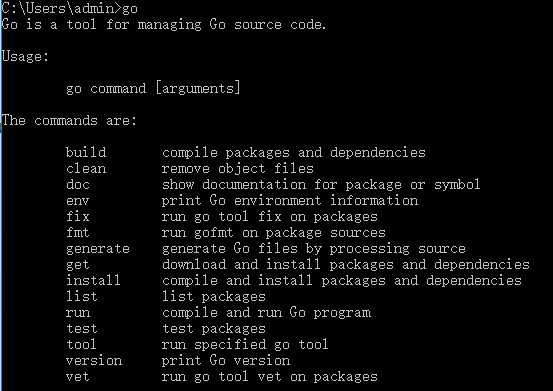The width and height of the screenshot is (553, 391).
Task: Click 'The commands are:' heading
Action: tap(69, 120)
